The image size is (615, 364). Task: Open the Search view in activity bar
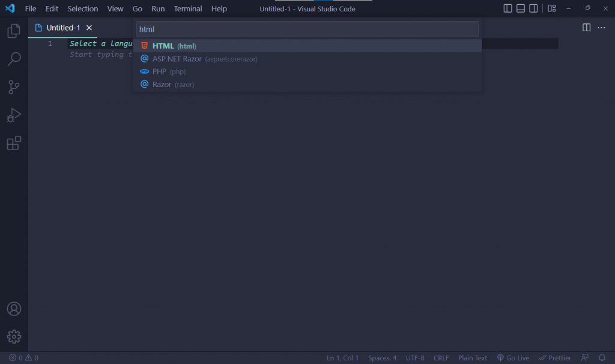click(14, 59)
